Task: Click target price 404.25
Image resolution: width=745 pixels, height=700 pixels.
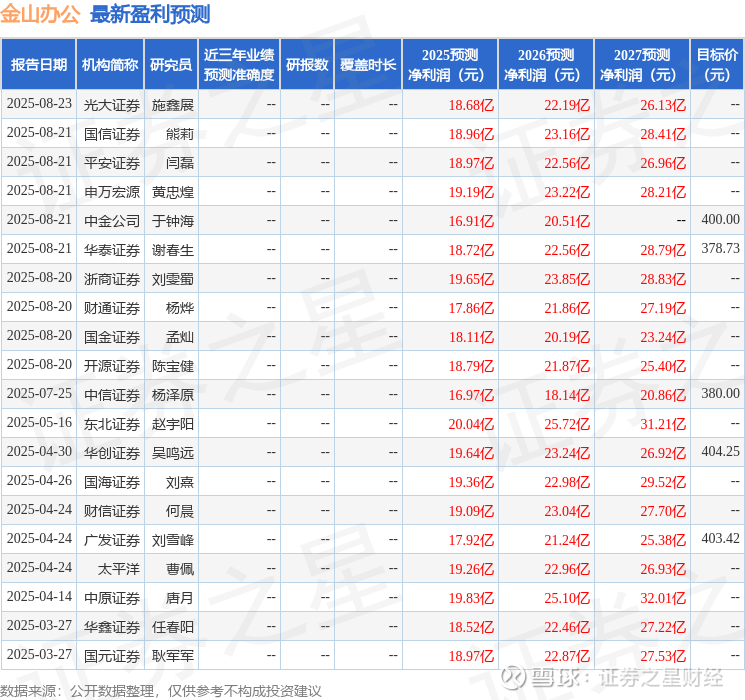Action: (720, 451)
